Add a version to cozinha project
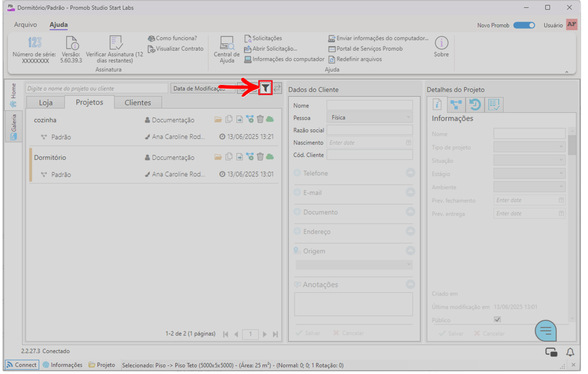 click(250, 119)
